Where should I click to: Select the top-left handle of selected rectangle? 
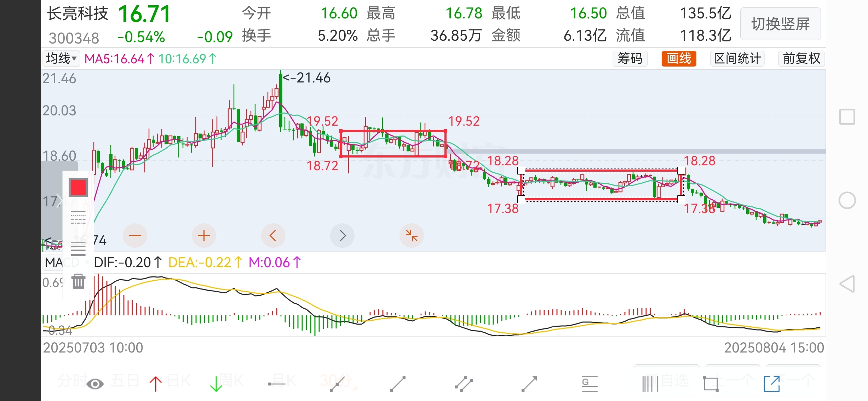click(521, 171)
